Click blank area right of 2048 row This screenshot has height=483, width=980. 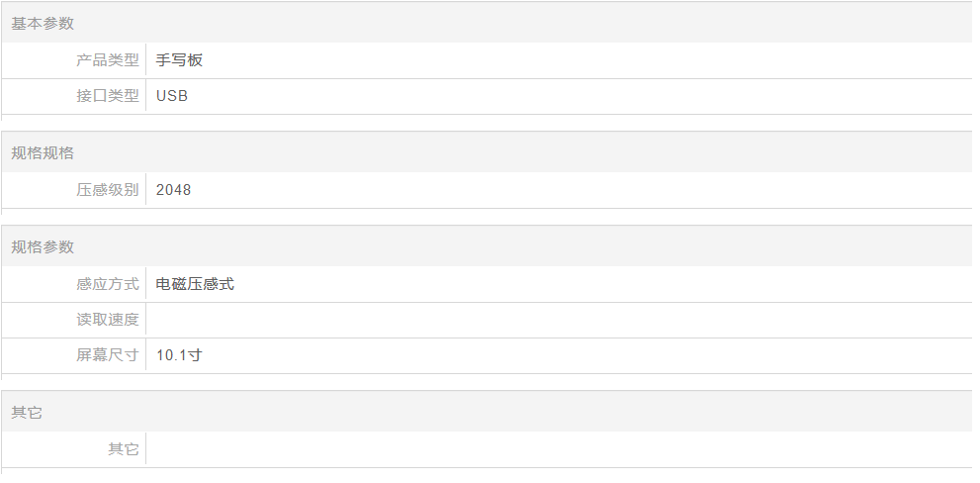[581, 190]
